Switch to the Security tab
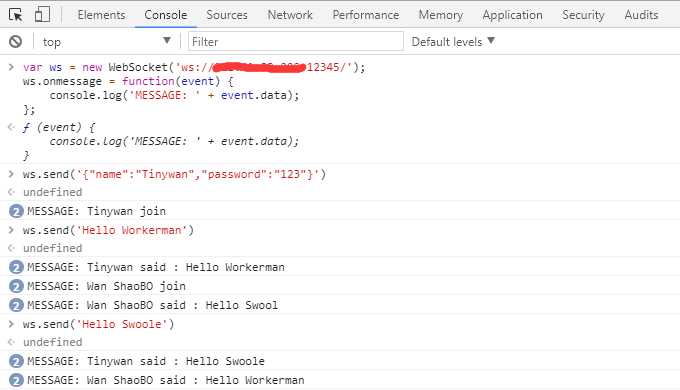The height and width of the screenshot is (390, 680). pyautogui.click(x=583, y=15)
